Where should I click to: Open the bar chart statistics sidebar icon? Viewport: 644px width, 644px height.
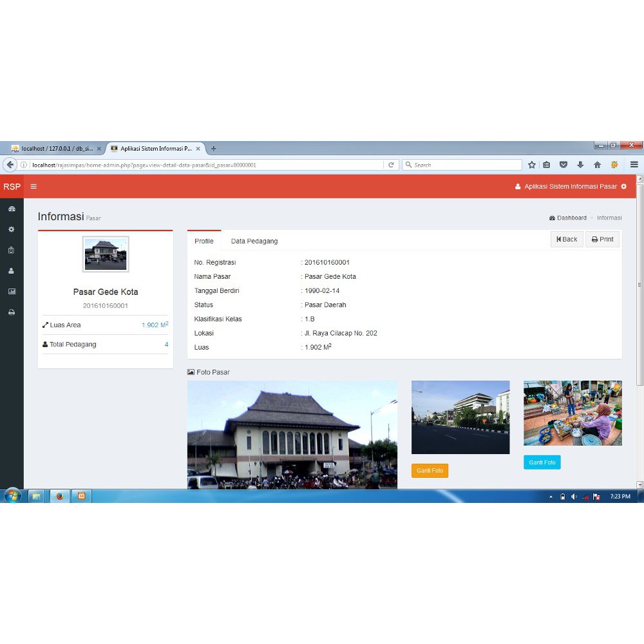pos(12,291)
